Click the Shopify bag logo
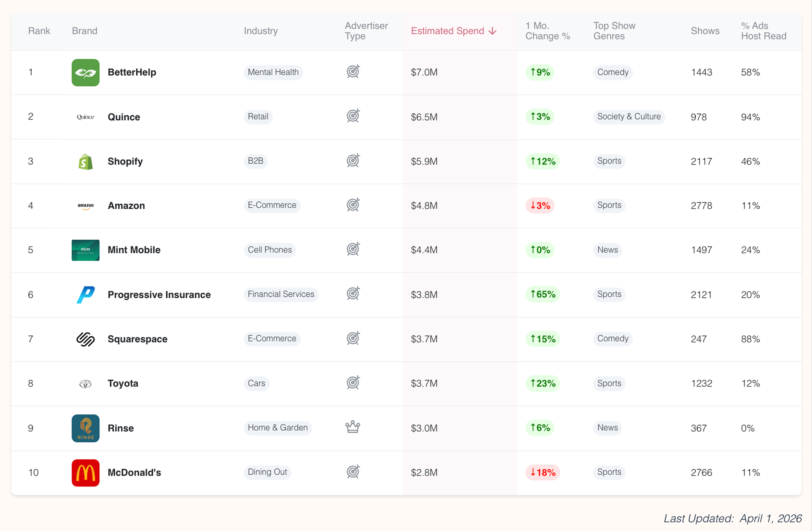The width and height of the screenshot is (812, 531). (85, 161)
